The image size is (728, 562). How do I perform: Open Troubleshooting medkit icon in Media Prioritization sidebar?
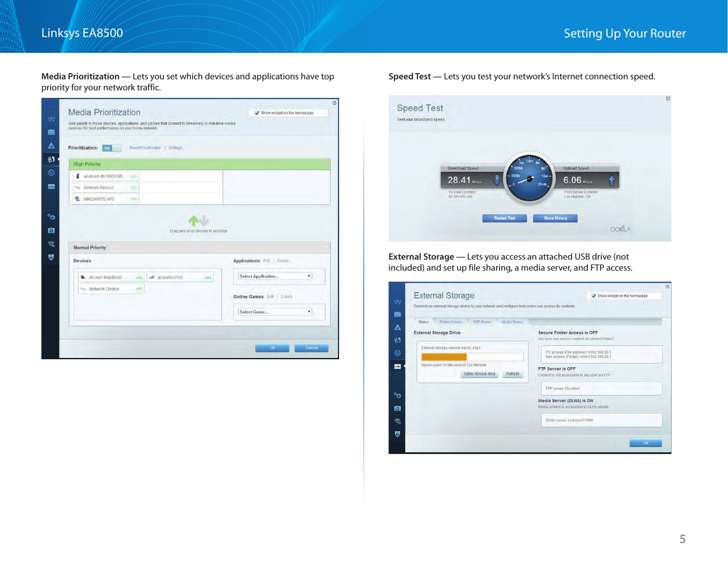click(x=51, y=231)
